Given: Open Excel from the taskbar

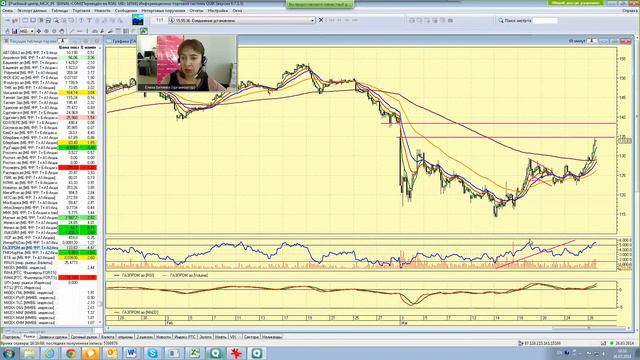Looking at the screenshot, I should point(194,353).
